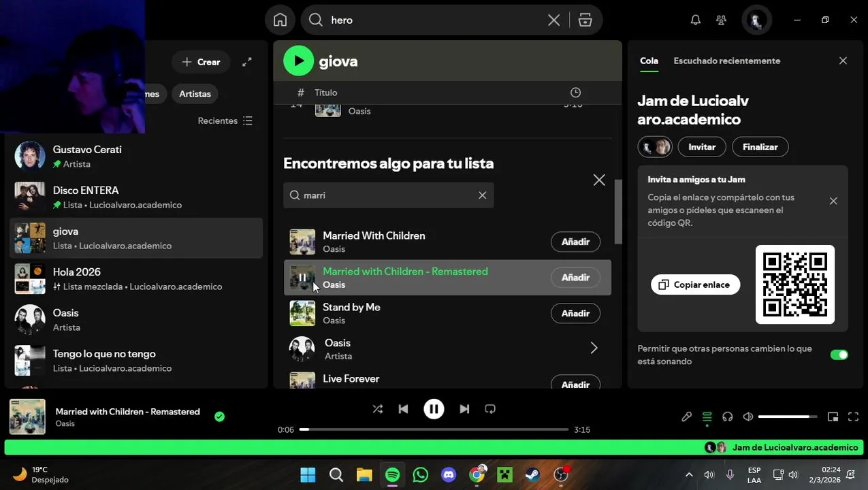Viewport: 868px width, 490px height.
Task: Enter full screen player view
Action: 853,416
